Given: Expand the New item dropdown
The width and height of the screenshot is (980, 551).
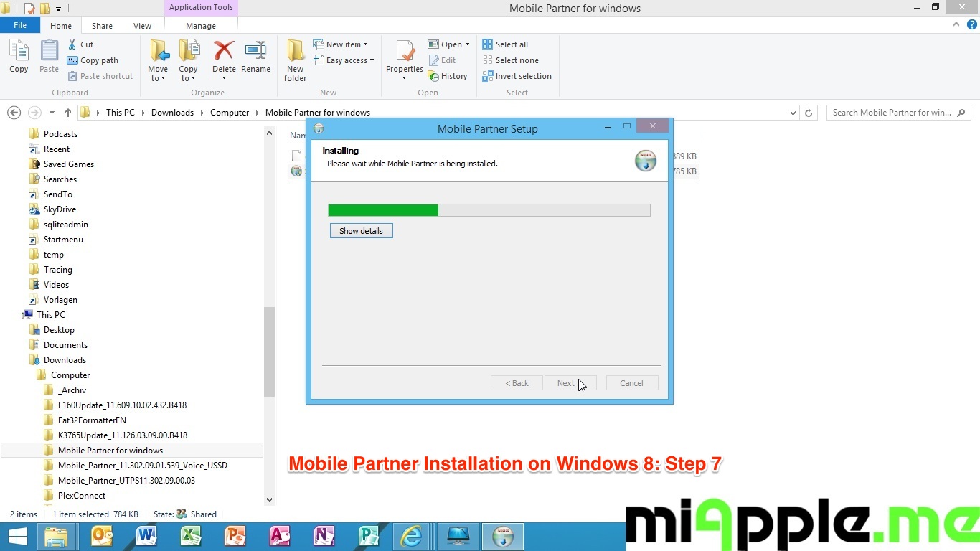Looking at the screenshot, I should click(341, 44).
